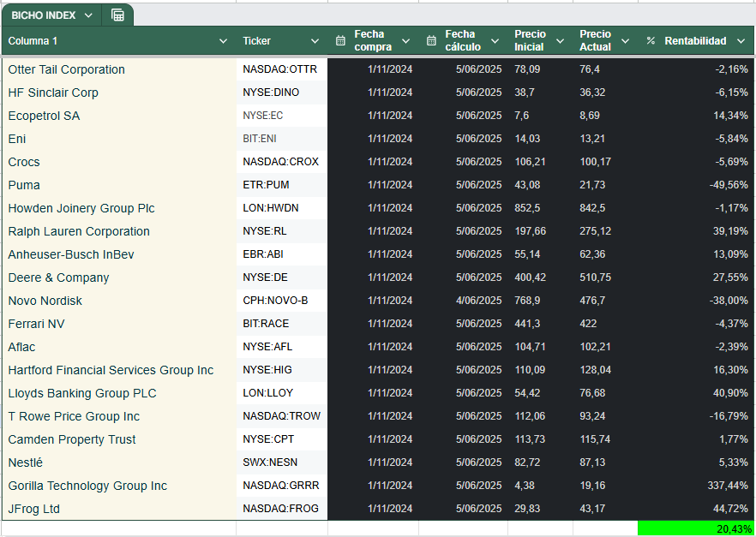Select the BICHO INDEX table name tab

[x=43, y=15]
